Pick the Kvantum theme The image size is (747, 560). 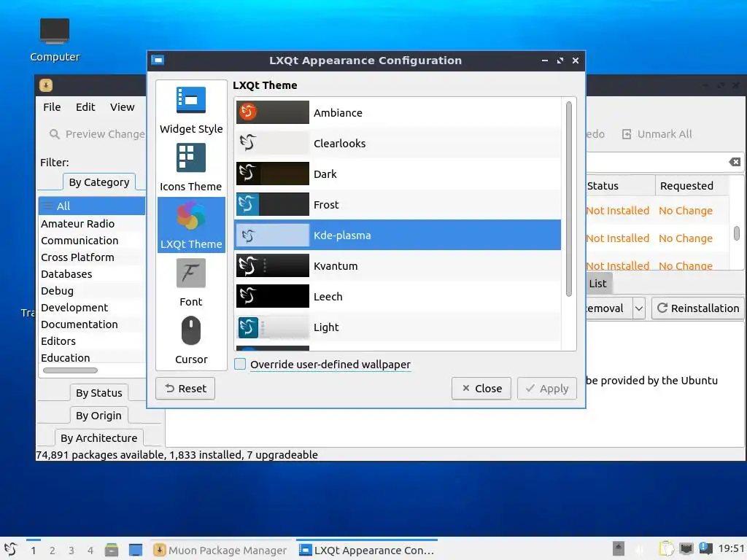click(x=398, y=265)
